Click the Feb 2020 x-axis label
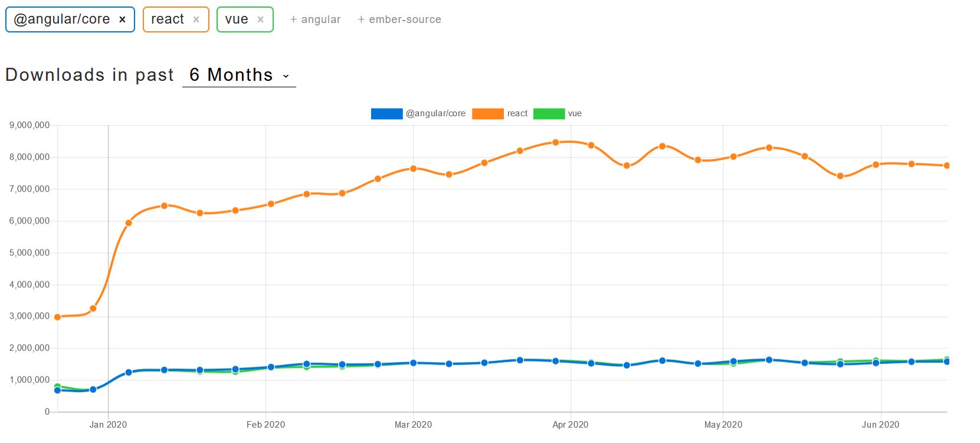Image resolution: width=980 pixels, height=443 pixels. 266,425
